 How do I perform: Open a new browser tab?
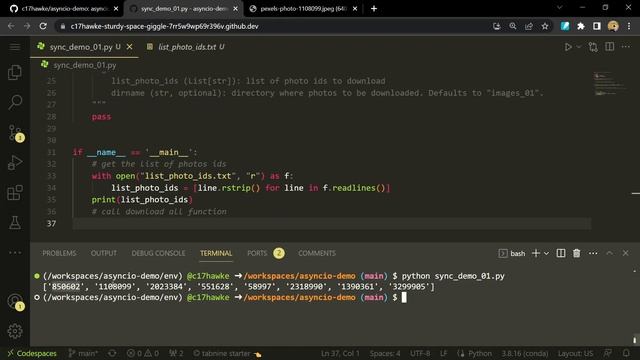click(374, 9)
